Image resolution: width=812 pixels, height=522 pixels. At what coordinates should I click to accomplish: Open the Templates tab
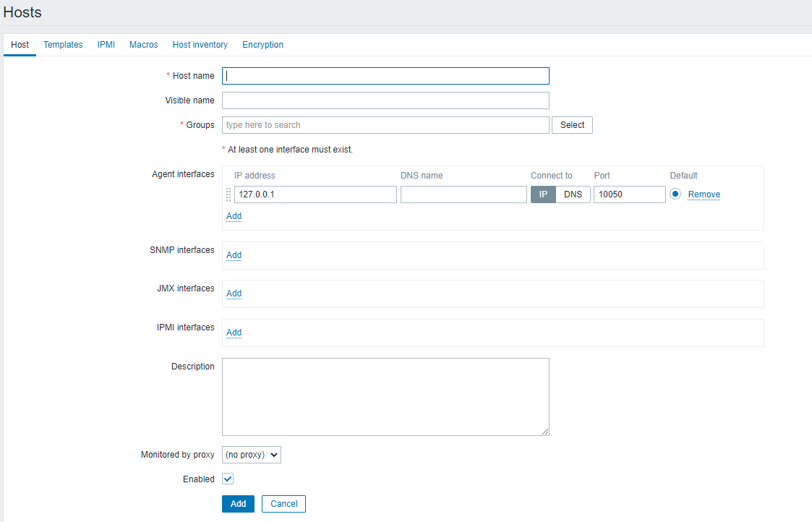click(x=63, y=45)
